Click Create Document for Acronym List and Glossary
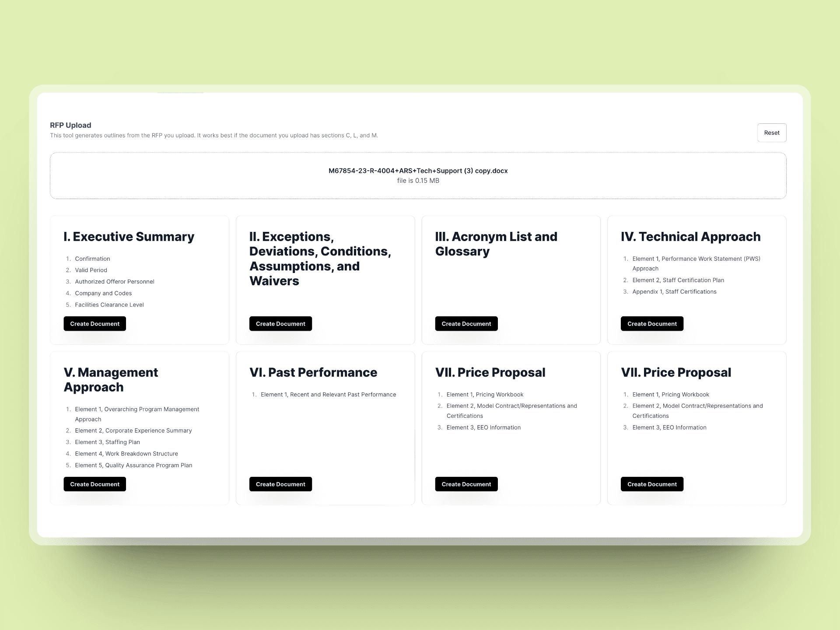 coord(466,324)
